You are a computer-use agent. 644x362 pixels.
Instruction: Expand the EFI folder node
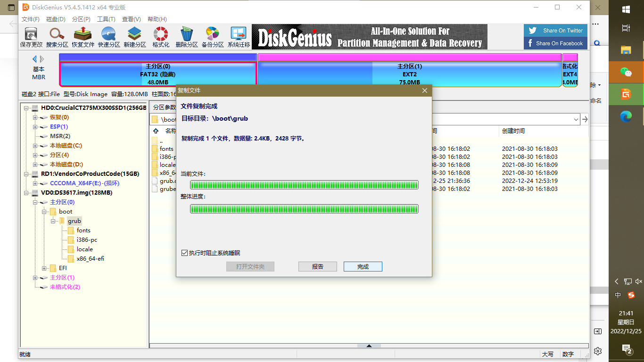(x=44, y=268)
